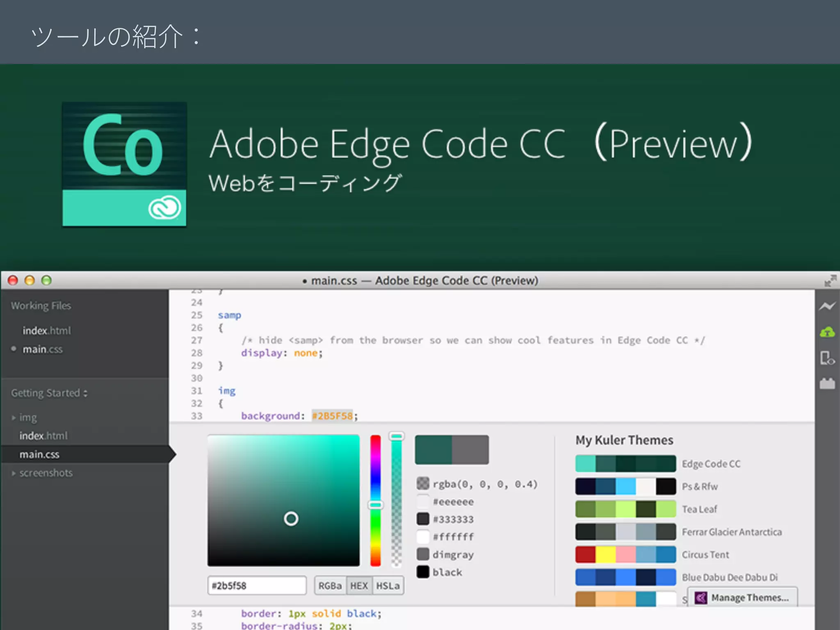
Task: Select main.css in Working Files
Action: (42, 349)
